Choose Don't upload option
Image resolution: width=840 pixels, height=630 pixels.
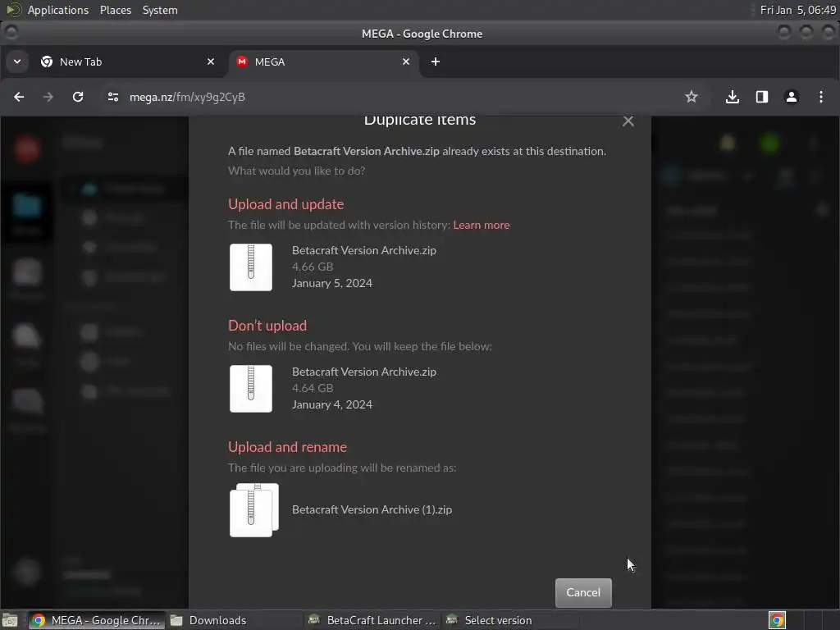tap(268, 326)
